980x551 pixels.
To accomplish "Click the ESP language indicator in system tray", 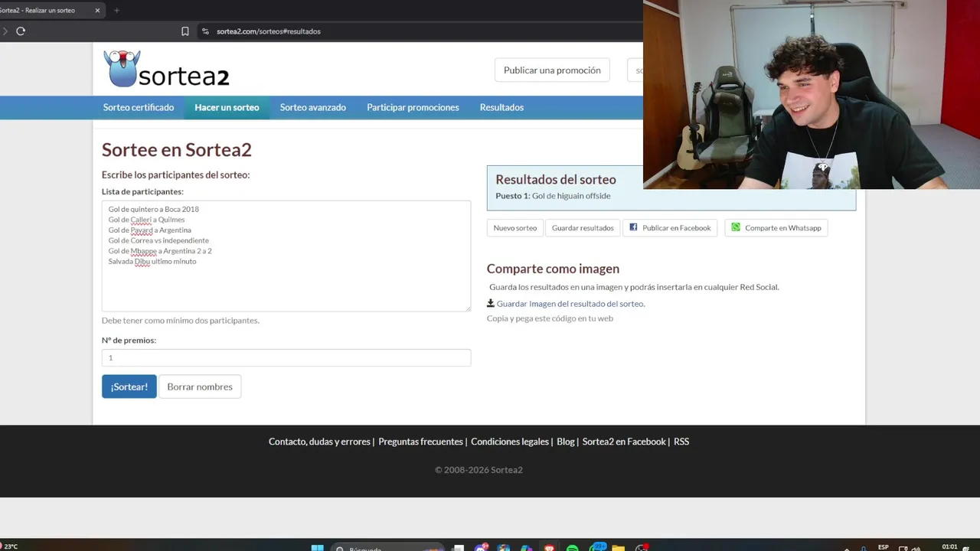I will click(884, 547).
